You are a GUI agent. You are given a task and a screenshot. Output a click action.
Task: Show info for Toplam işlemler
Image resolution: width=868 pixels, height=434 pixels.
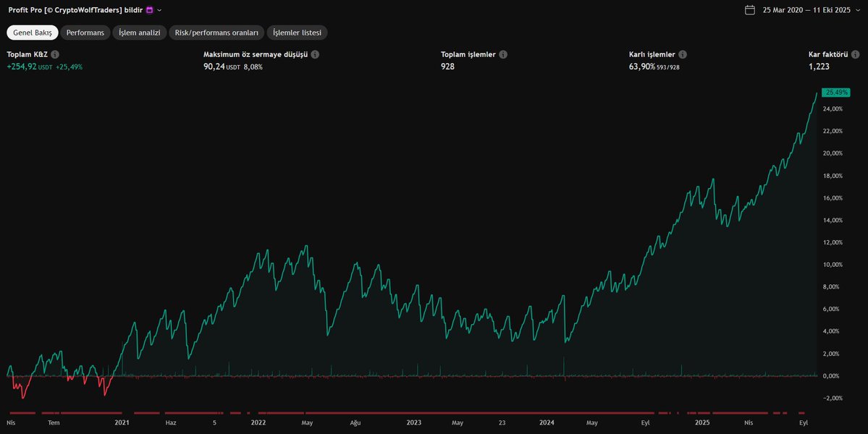[503, 55]
